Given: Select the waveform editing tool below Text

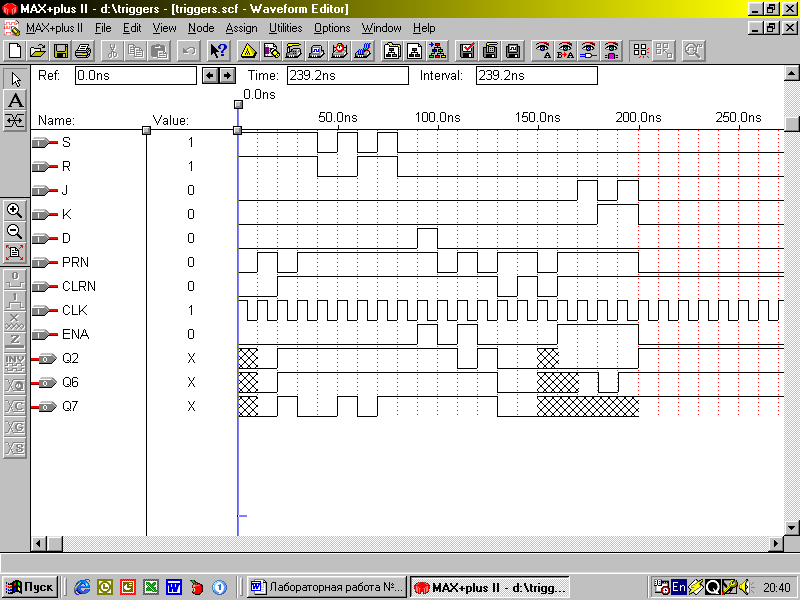Looking at the screenshot, I should pos(15,121).
